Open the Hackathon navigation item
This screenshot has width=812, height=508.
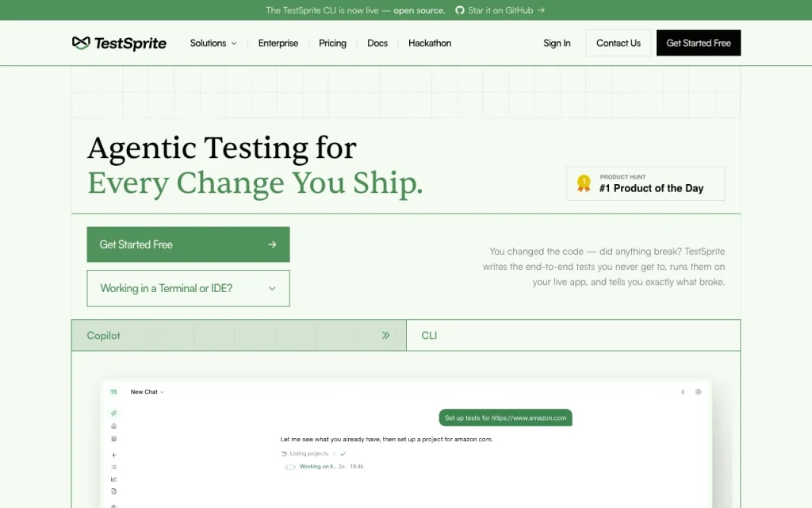[430, 43]
